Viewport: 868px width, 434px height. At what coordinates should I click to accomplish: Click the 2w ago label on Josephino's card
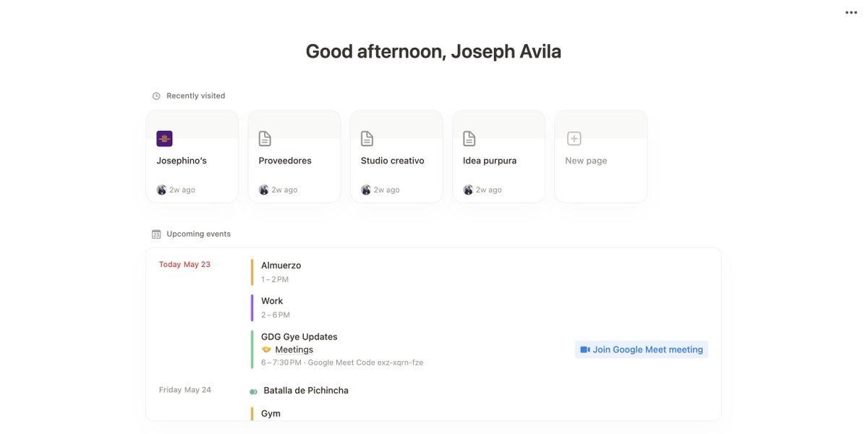pos(182,190)
